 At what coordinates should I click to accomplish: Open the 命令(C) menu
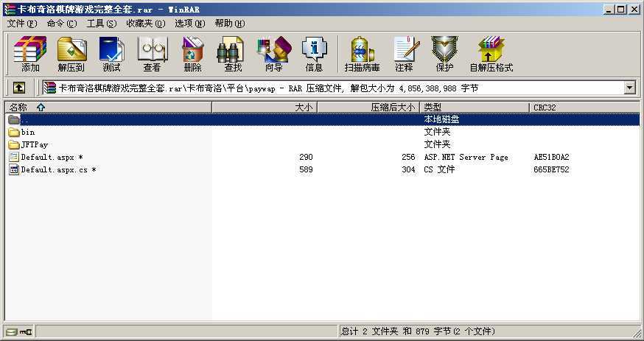(x=62, y=24)
